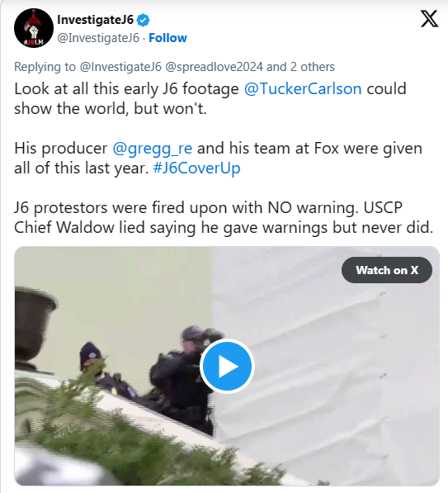
Task: Click the gray @InvestigateJ6 handle beside Follow
Action: tap(98, 38)
